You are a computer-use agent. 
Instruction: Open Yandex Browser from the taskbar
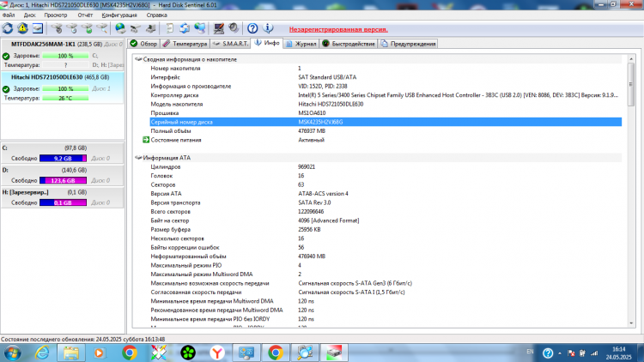tap(217, 353)
